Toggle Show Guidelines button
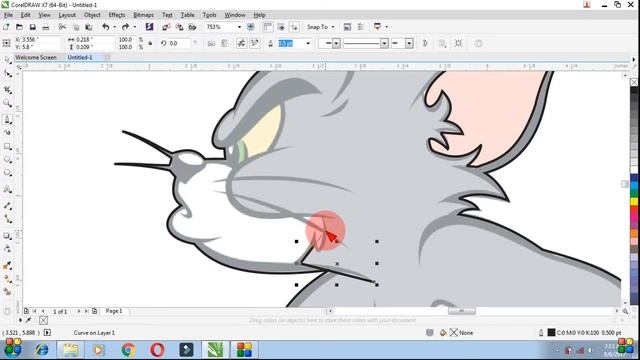The height and width of the screenshot is (360, 640). tap(294, 27)
